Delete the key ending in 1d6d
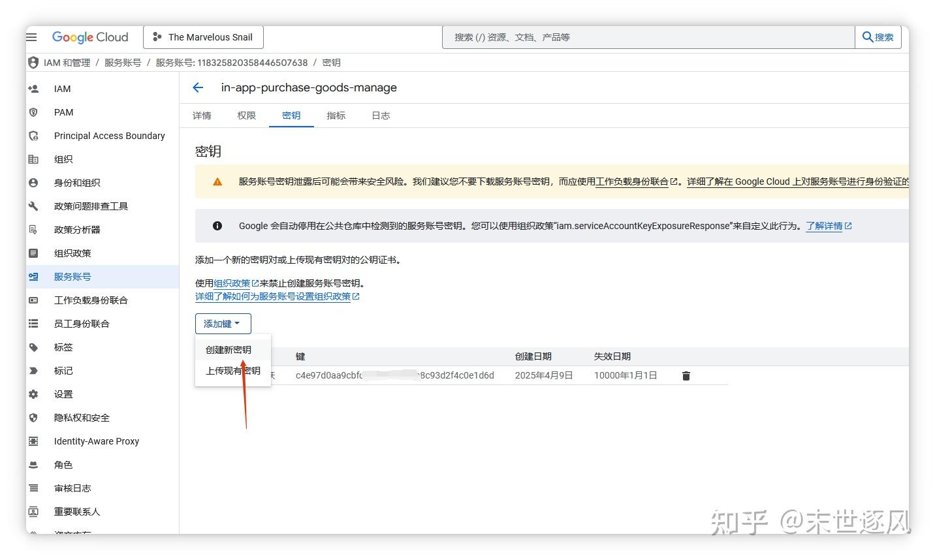The image size is (935, 560). (685, 375)
